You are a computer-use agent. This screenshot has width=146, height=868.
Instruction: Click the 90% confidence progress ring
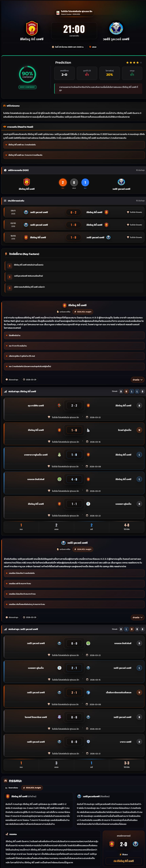(27, 74)
